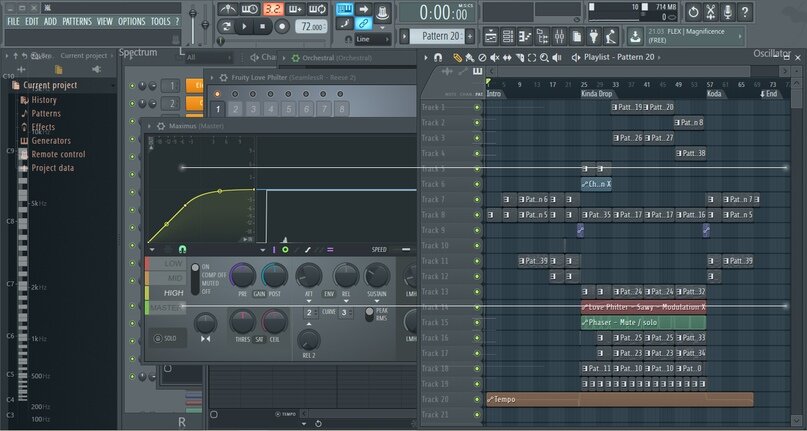The width and height of the screenshot is (807, 431).
Task: Expand the FLEX Magnificence news panel arrow
Action: (x=741, y=37)
